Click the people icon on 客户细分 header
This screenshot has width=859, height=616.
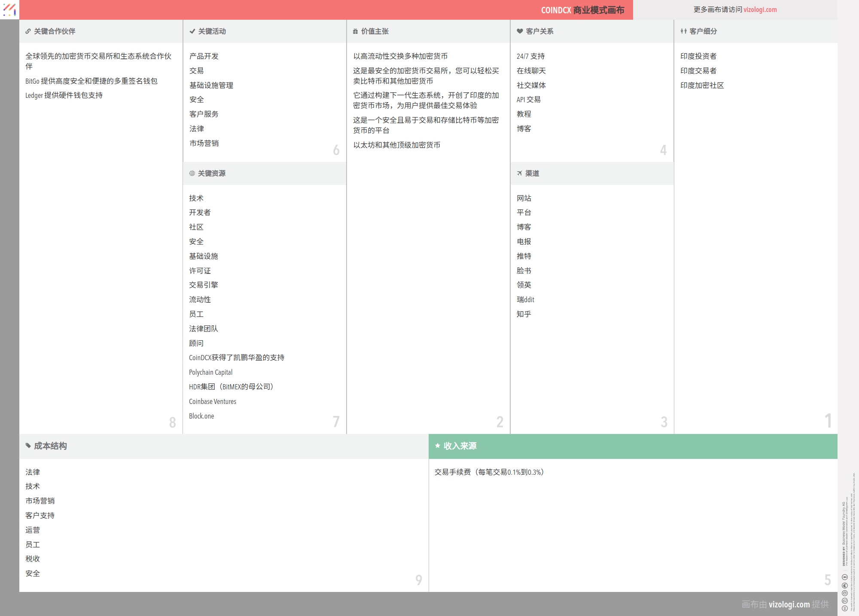[x=683, y=31]
